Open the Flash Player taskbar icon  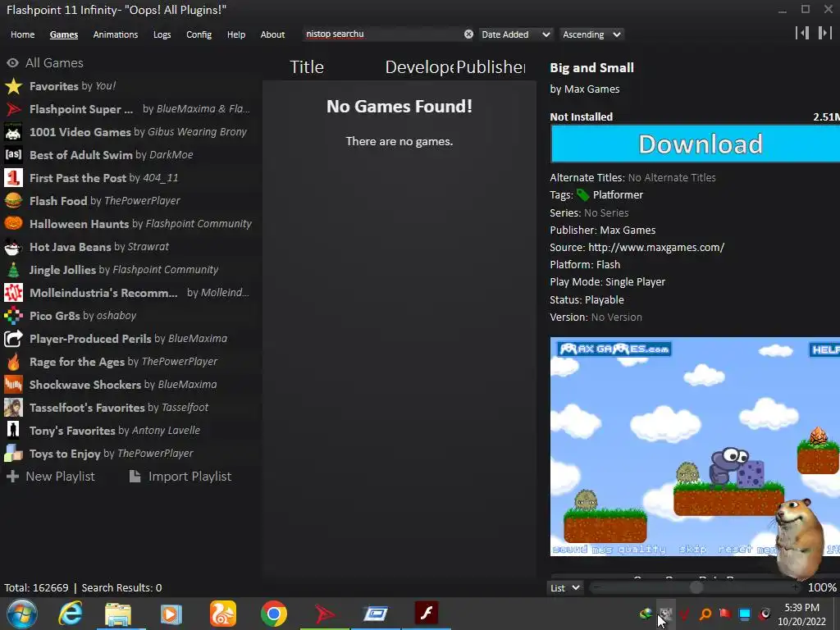click(x=427, y=613)
